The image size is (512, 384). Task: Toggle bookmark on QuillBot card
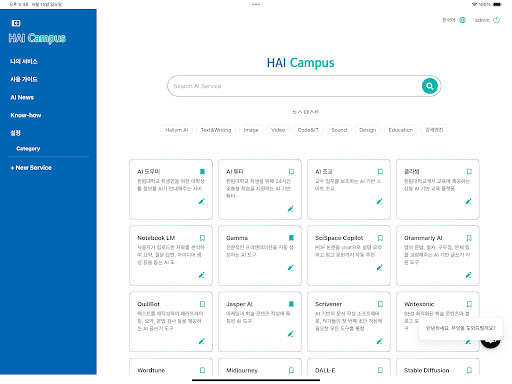[x=202, y=304]
